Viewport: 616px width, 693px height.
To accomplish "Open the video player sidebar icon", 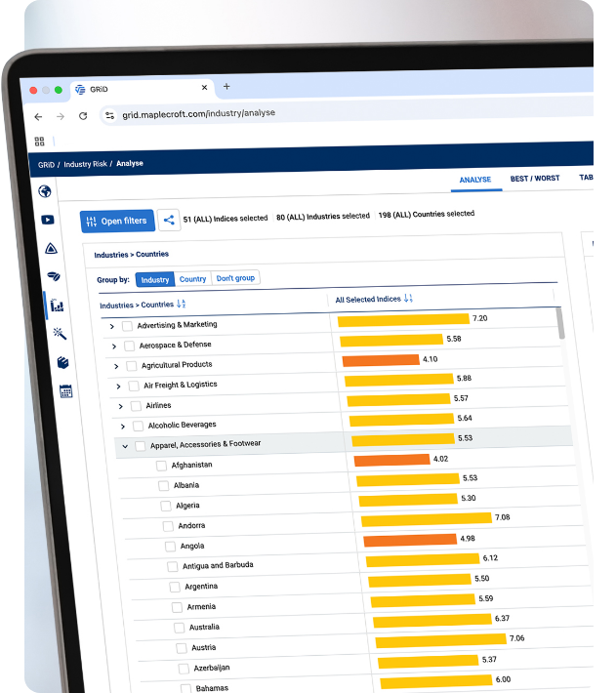I will tap(48, 220).
